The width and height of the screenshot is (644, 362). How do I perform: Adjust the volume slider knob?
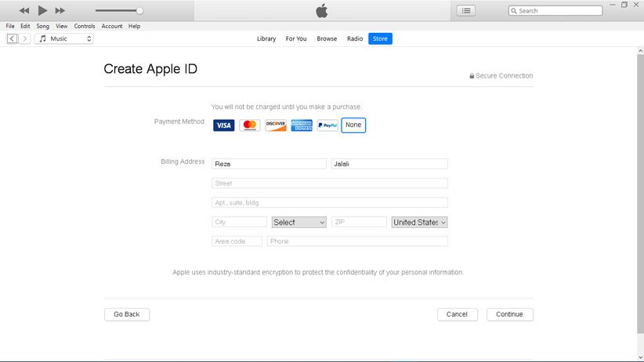tap(139, 11)
